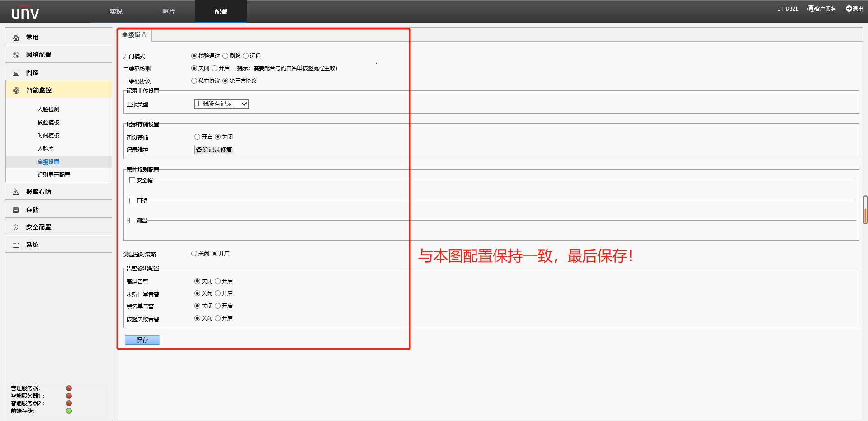Click the picture icon beside 图像
The height and width of the screenshot is (421, 868).
pos(16,73)
